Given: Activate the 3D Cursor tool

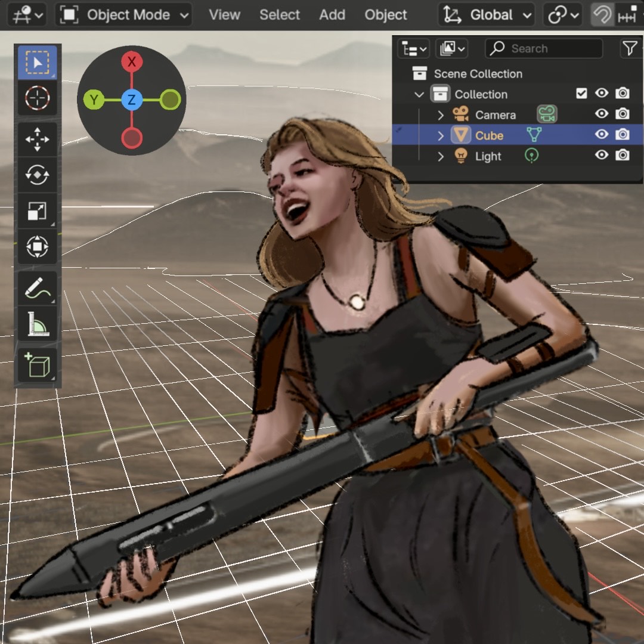Looking at the screenshot, I should (38, 98).
